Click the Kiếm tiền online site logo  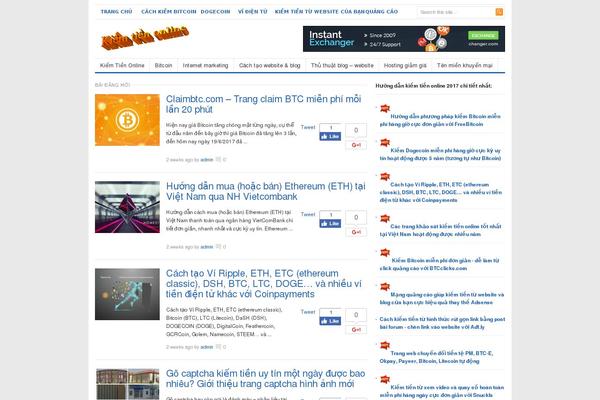pos(145,37)
